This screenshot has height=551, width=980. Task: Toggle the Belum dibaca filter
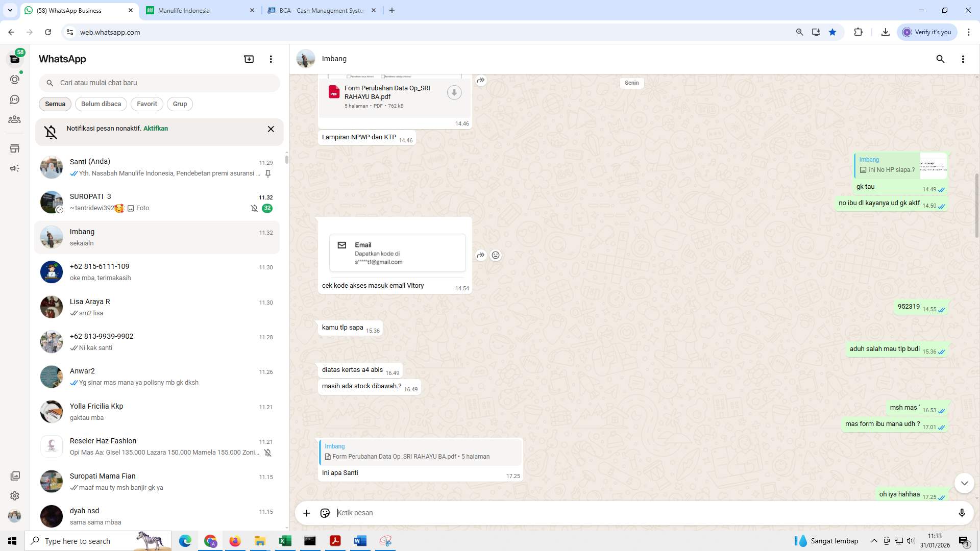[101, 104]
